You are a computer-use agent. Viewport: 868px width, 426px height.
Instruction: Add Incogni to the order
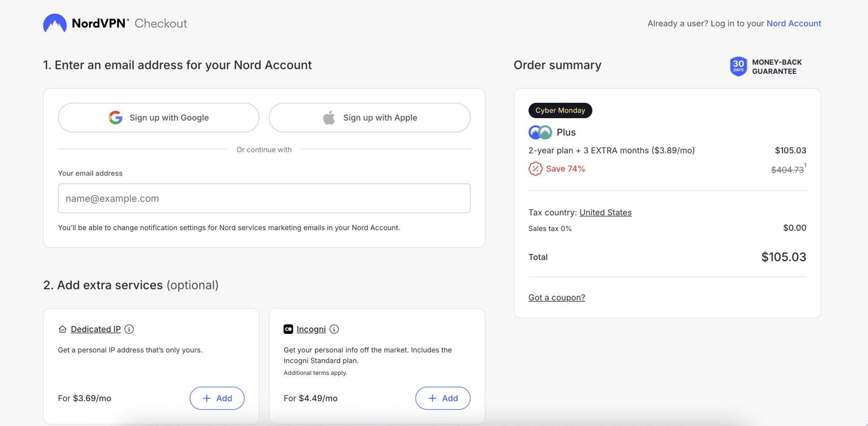[443, 398]
